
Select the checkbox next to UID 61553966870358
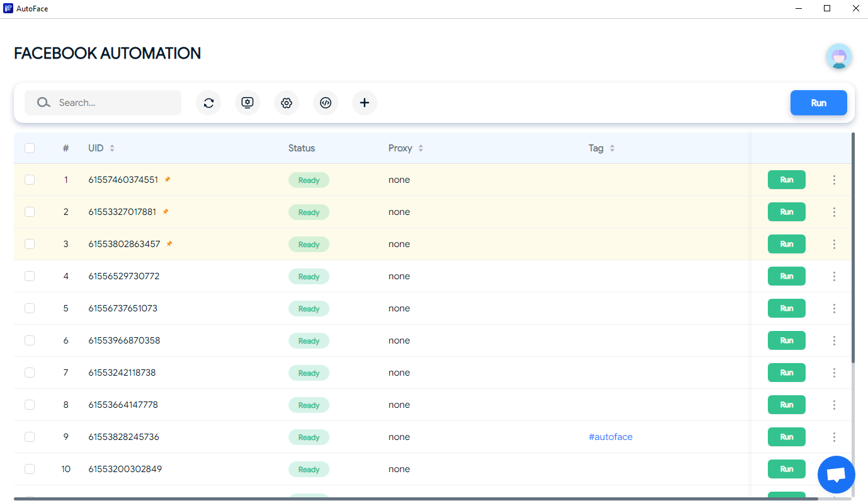(x=30, y=340)
